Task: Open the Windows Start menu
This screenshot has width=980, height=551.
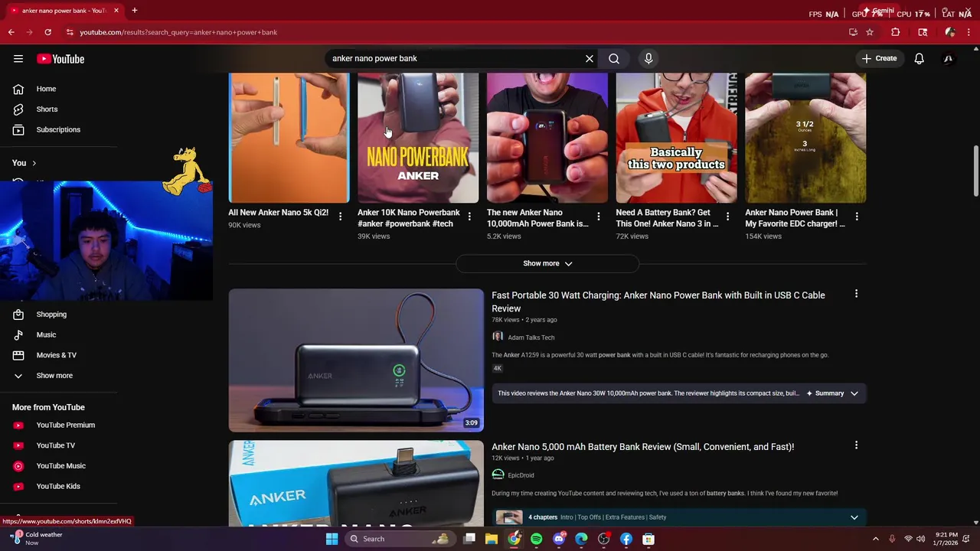Action: click(332, 539)
